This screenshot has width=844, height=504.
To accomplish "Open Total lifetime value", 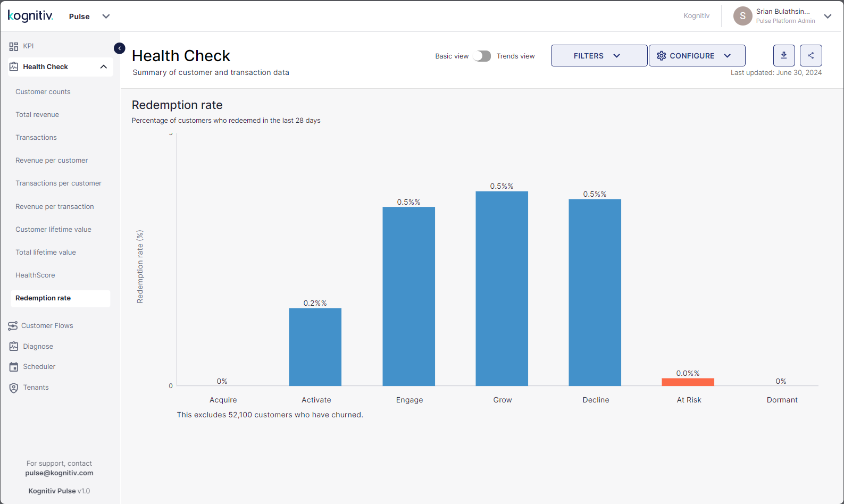I will pyautogui.click(x=46, y=253).
